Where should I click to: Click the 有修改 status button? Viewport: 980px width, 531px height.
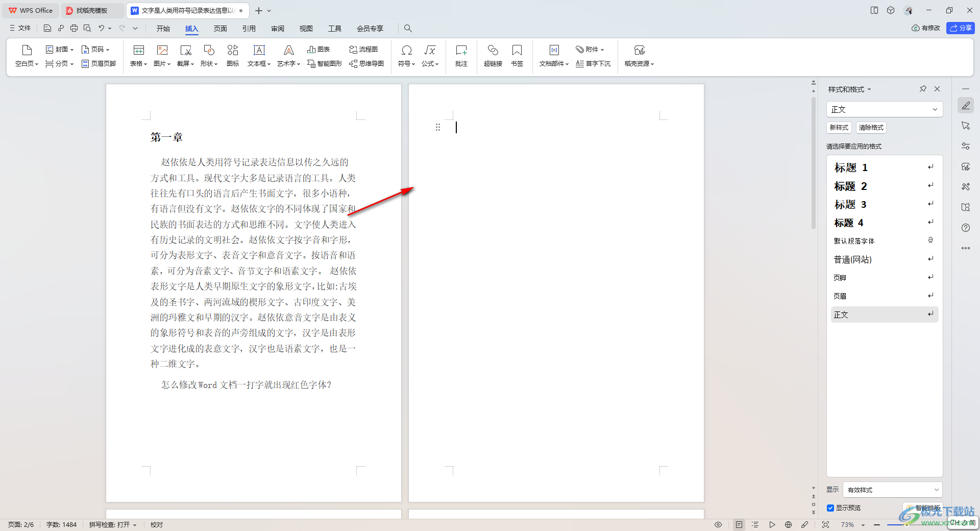pos(925,28)
